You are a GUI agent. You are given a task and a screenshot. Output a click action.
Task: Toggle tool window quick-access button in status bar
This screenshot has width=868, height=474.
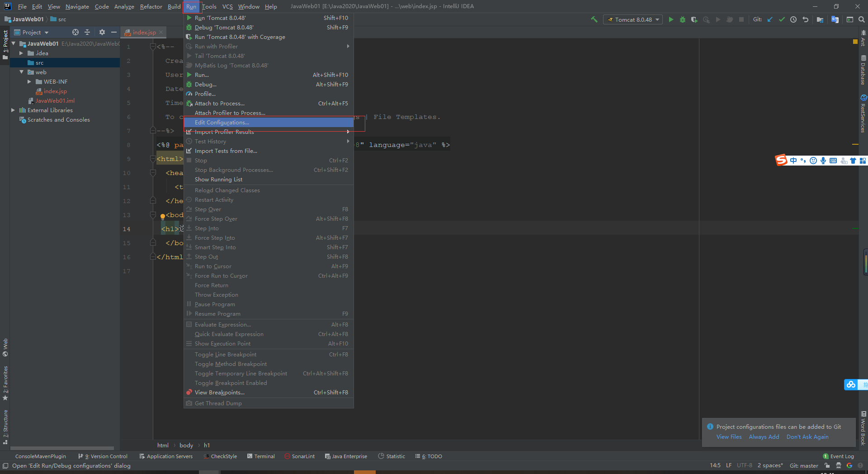(x=5, y=466)
